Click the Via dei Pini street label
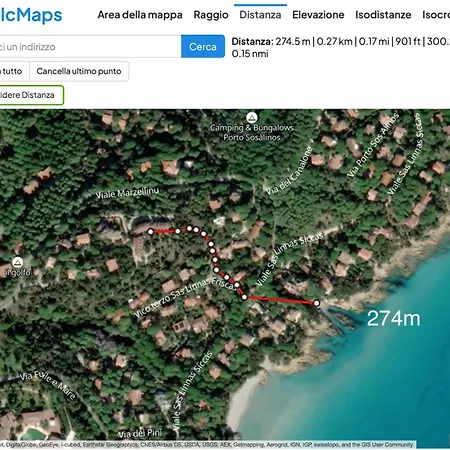This screenshot has width=450, height=450. (x=140, y=434)
